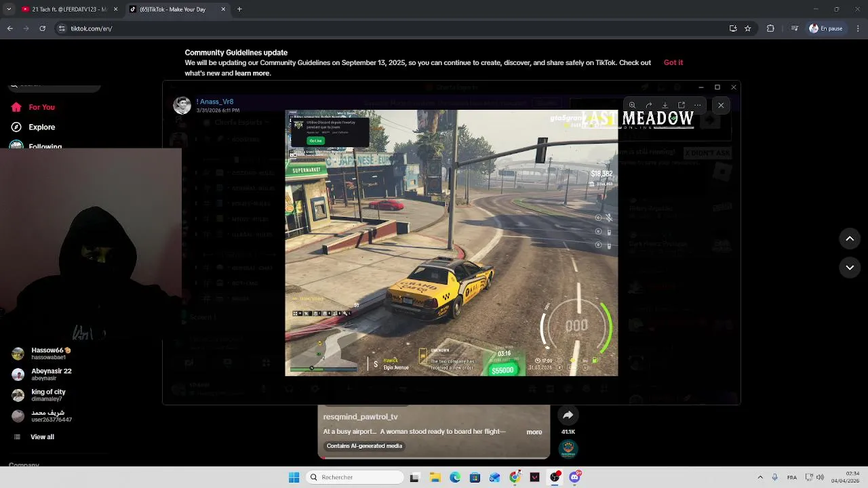Screen dimensions: 868x488
Task: Forward the image using the share arrow
Action: (x=648, y=105)
